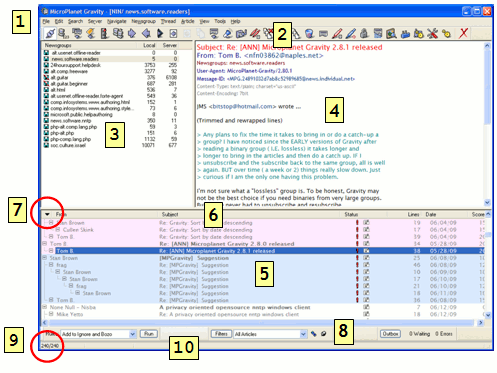Open the Article menu
This screenshot has height=373, width=497.
[188, 21]
